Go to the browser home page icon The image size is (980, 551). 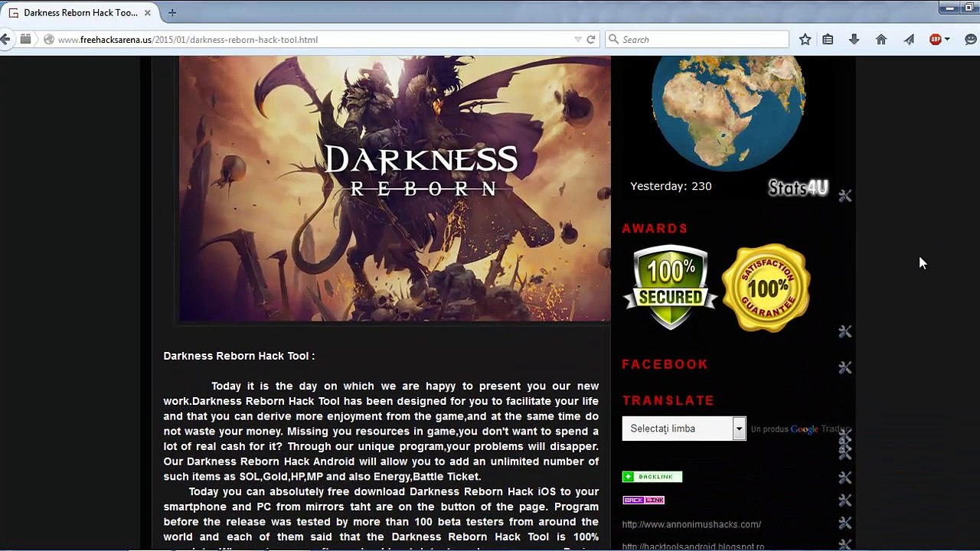coord(881,39)
